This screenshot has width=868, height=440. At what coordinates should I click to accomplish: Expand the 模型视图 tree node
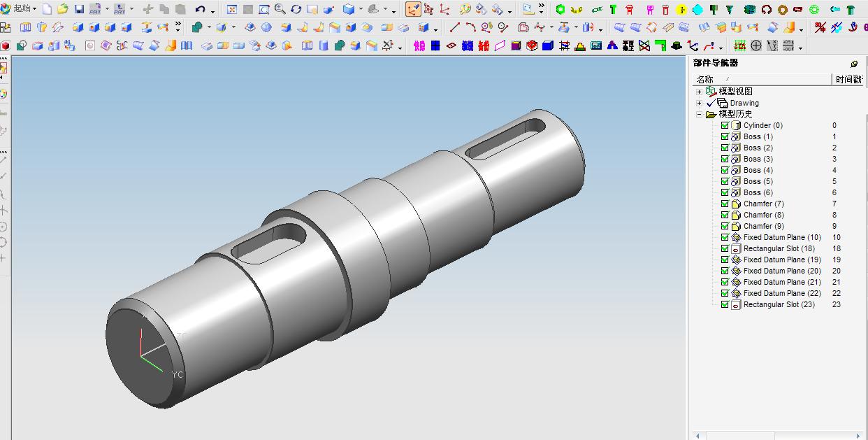click(x=699, y=92)
